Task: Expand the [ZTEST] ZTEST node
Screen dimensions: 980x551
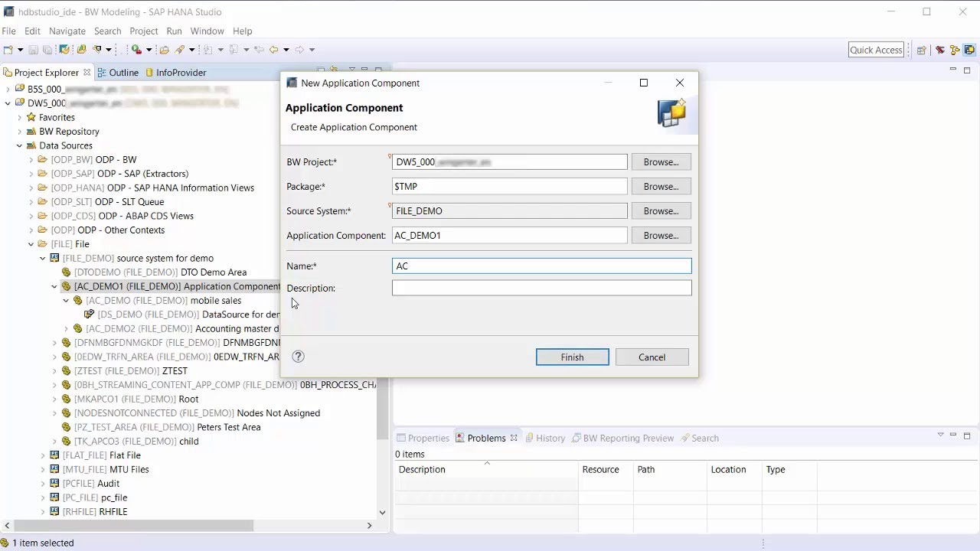Action: (x=54, y=371)
